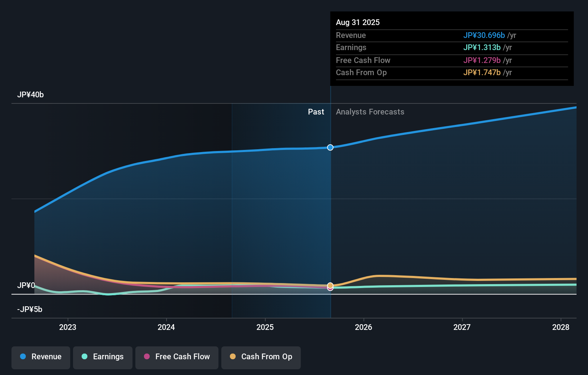Click the pink Free Cash Flow legend dot
Viewport: 588px width, 375px height.
[x=147, y=356]
